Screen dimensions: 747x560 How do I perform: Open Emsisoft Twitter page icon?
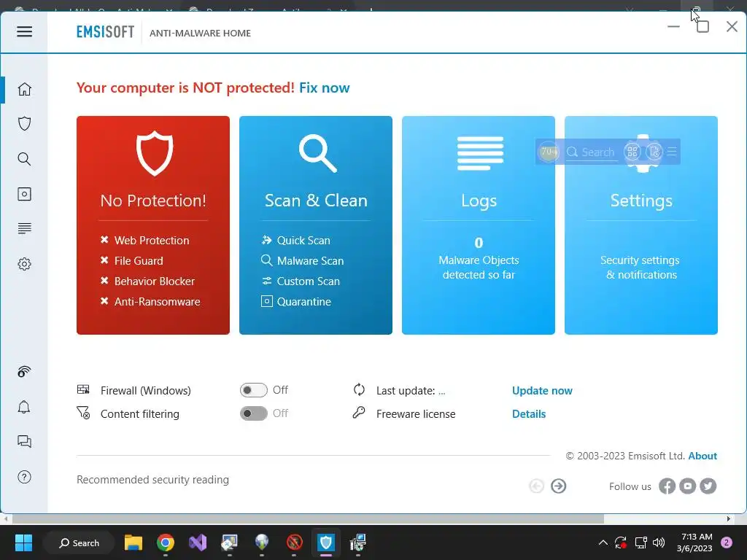(708, 486)
